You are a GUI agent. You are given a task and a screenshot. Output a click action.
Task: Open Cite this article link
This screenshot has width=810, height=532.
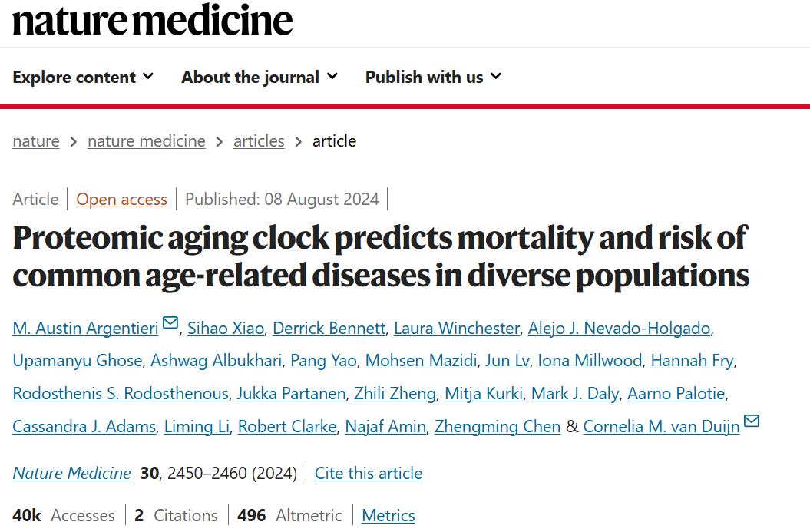click(x=369, y=473)
